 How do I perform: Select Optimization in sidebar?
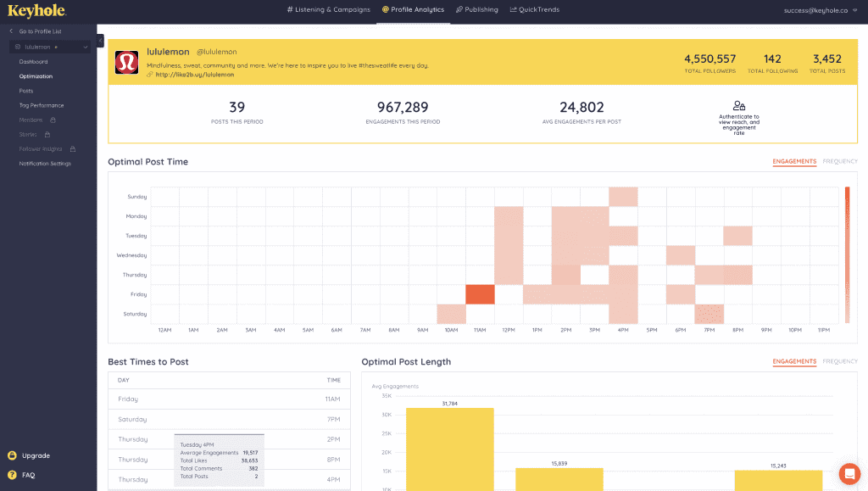(36, 76)
